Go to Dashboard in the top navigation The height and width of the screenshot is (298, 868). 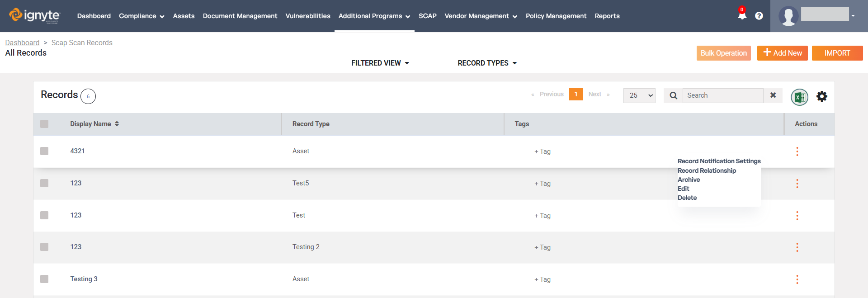coord(94,16)
